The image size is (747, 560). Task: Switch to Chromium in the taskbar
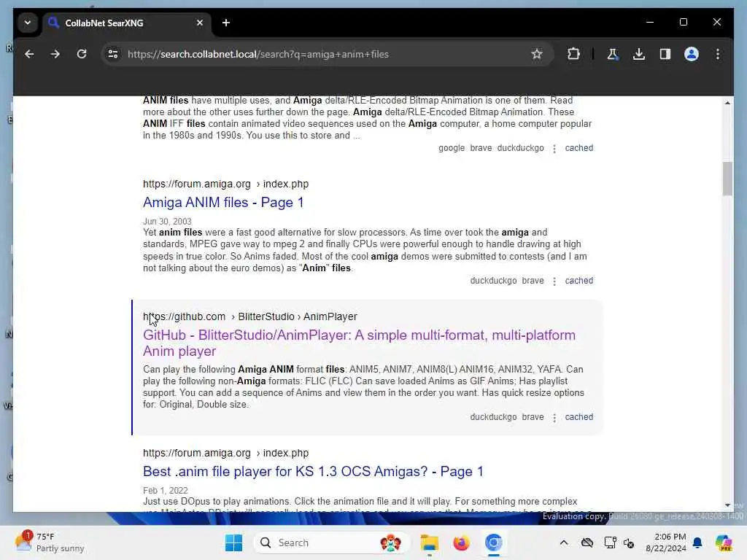[x=494, y=542]
